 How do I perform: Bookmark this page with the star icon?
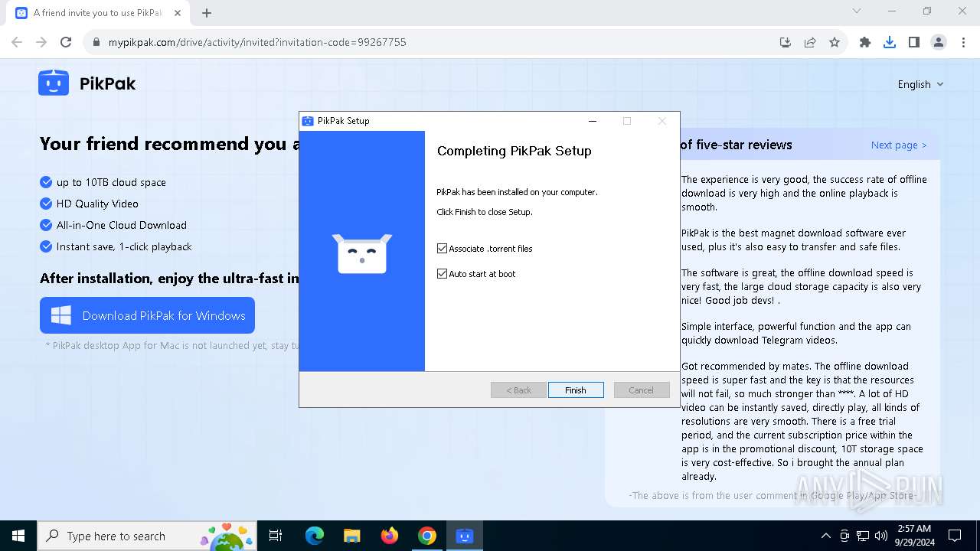(x=835, y=42)
